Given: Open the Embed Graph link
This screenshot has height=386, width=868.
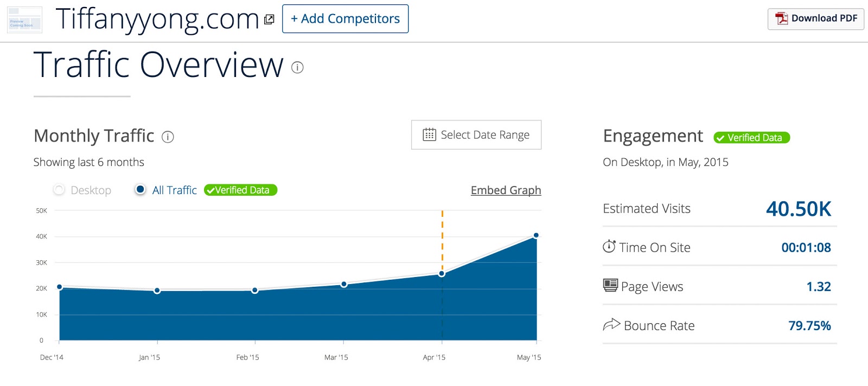Looking at the screenshot, I should tap(506, 190).
